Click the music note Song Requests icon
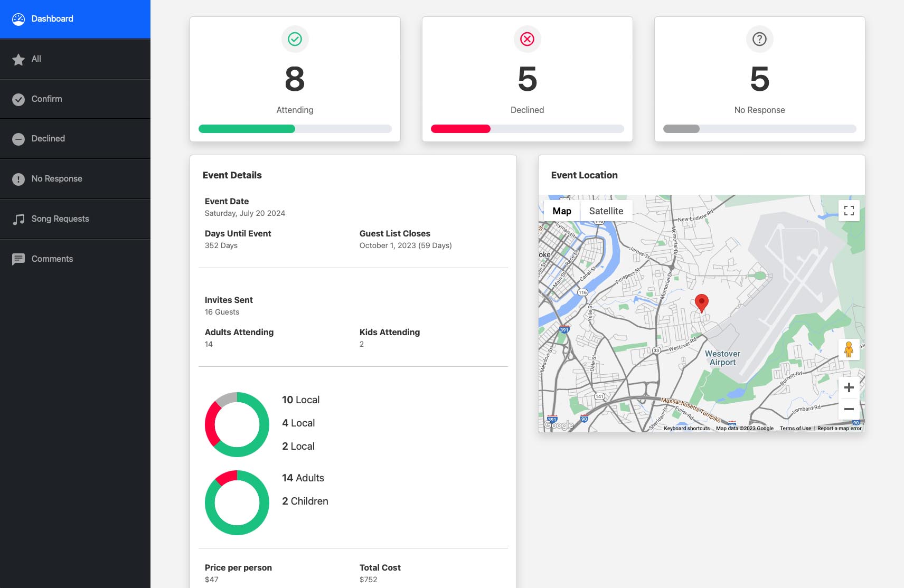 pyautogui.click(x=18, y=219)
